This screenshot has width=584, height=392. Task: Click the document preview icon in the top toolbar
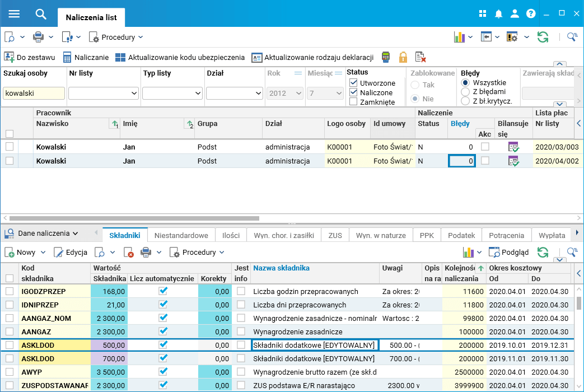[x=10, y=37]
